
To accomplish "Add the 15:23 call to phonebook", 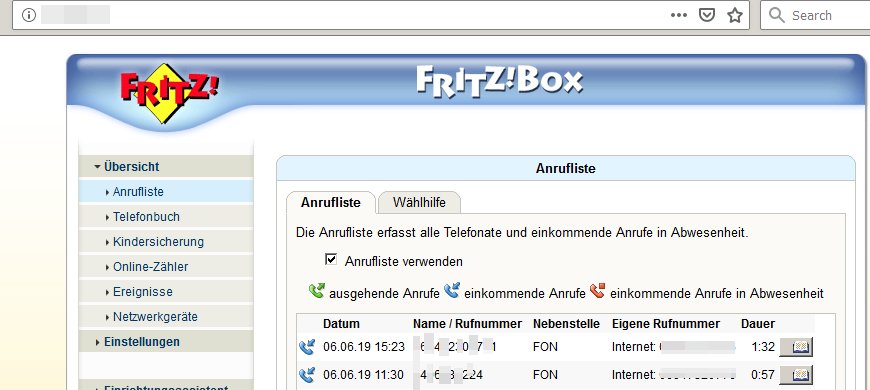I will (796, 347).
